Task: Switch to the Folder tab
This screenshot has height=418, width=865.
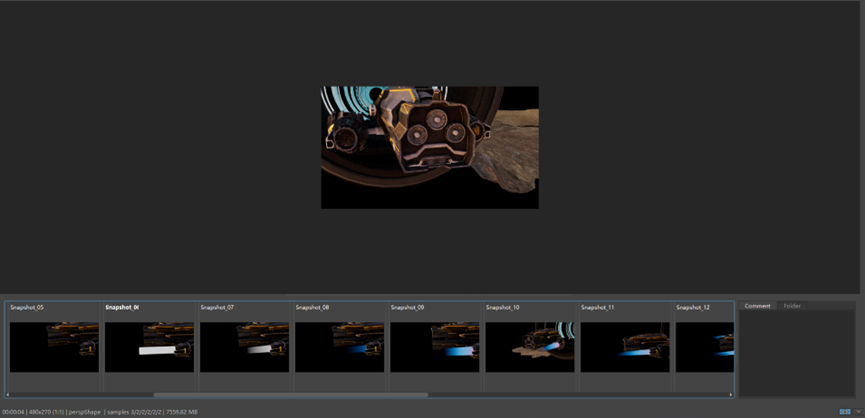Action: [792, 306]
